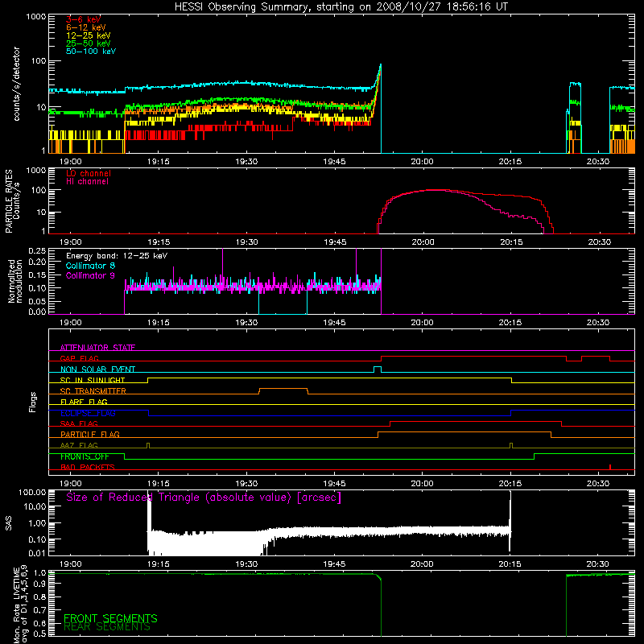Viewport: 644px width, 644px height.
Task: Click the Normalized modulation axis title
Action: click(15, 281)
